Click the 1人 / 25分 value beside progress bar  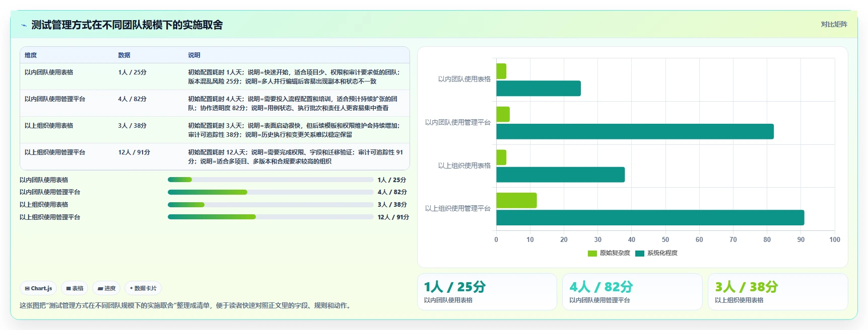(392, 180)
